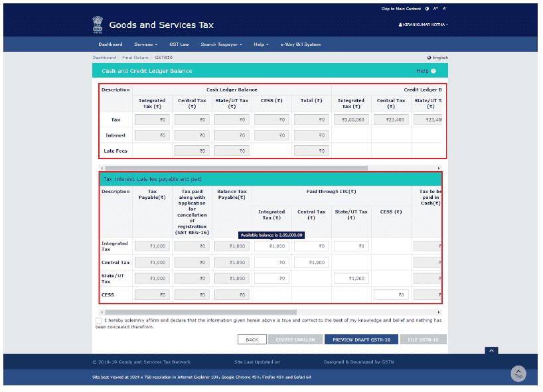Click the small scroll-up chevron above the footer
The image size is (543, 392).
coord(491,351)
